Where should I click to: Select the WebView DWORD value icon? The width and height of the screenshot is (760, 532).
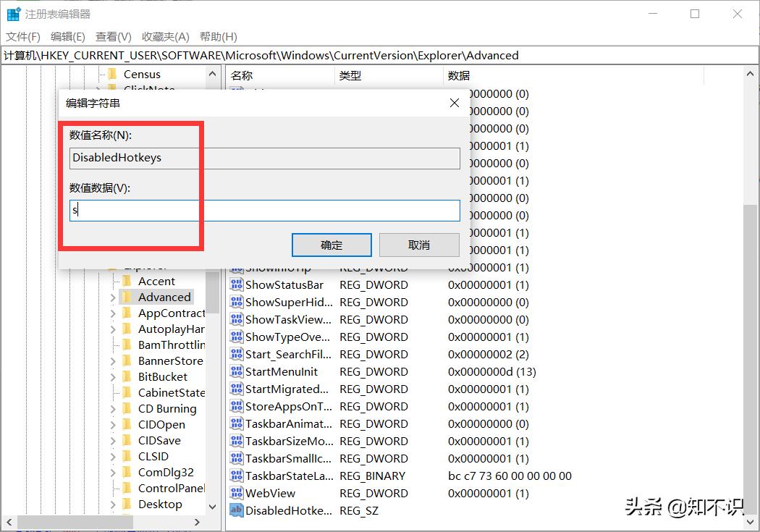236,493
